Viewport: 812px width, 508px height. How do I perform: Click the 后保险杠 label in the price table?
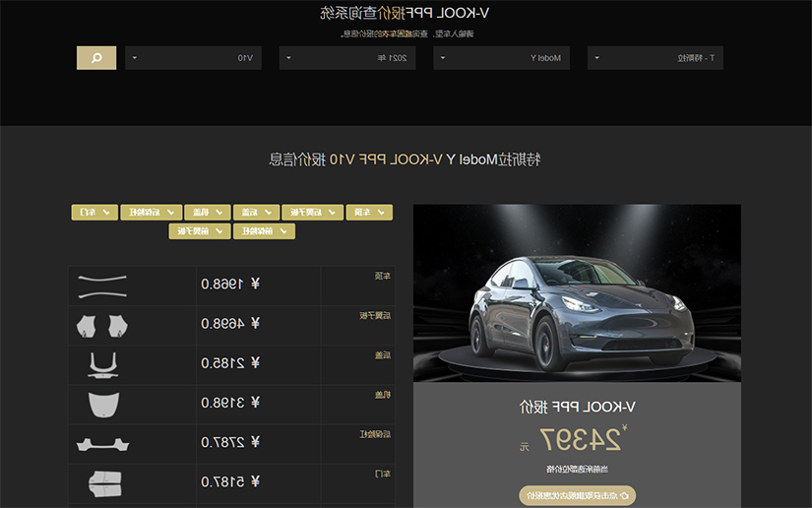point(375,434)
